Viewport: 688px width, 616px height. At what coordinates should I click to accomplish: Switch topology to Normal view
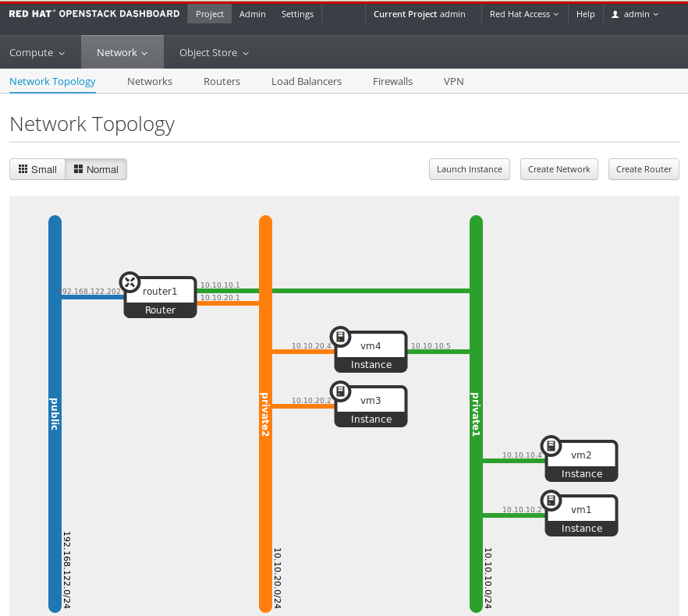tap(96, 169)
